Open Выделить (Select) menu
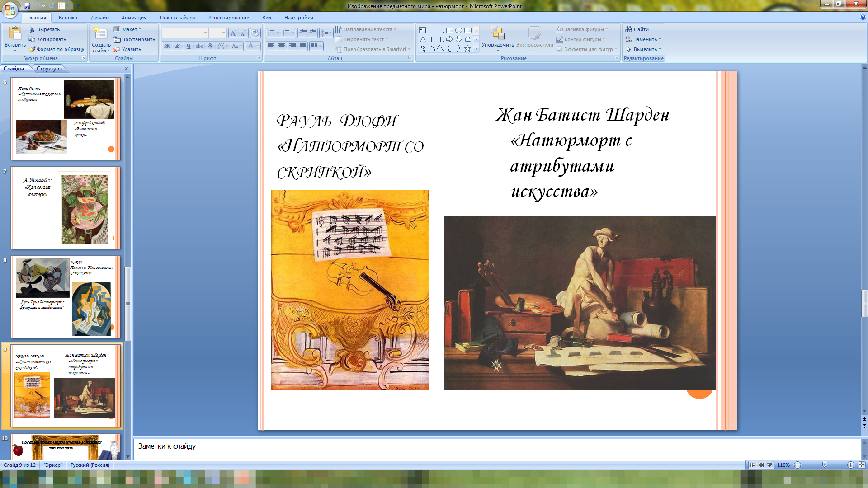 click(x=643, y=49)
